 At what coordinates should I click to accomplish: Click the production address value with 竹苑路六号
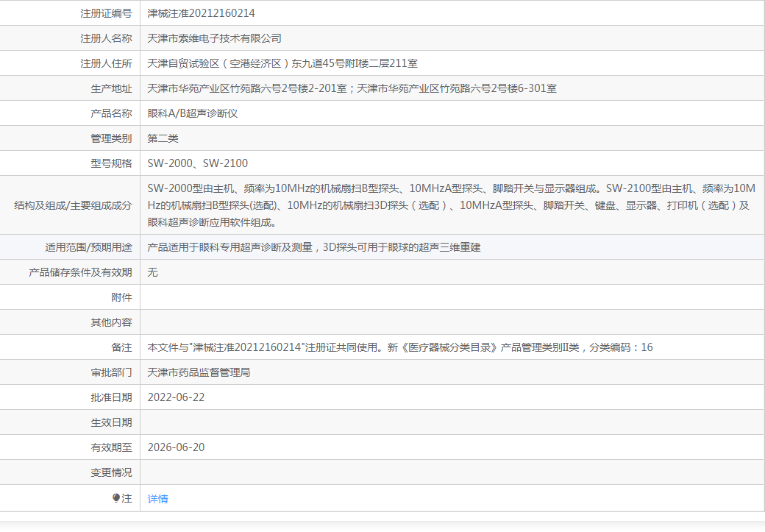[352, 88]
